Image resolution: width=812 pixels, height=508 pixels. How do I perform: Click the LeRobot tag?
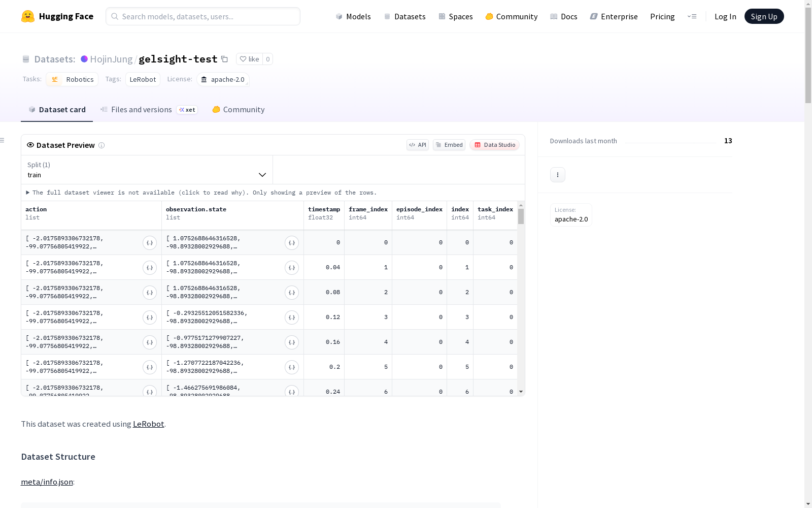143,79
